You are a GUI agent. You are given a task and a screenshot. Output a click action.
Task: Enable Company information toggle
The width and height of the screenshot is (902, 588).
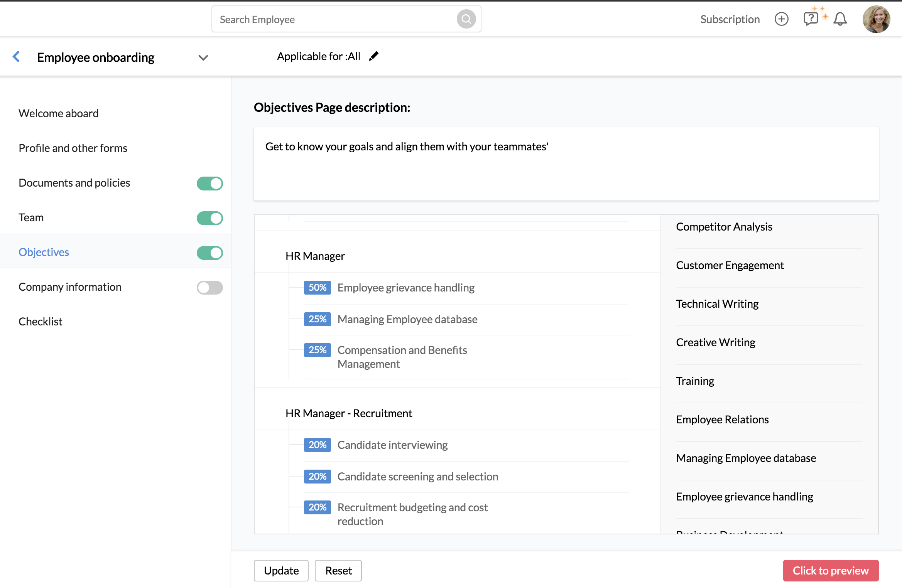click(209, 288)
